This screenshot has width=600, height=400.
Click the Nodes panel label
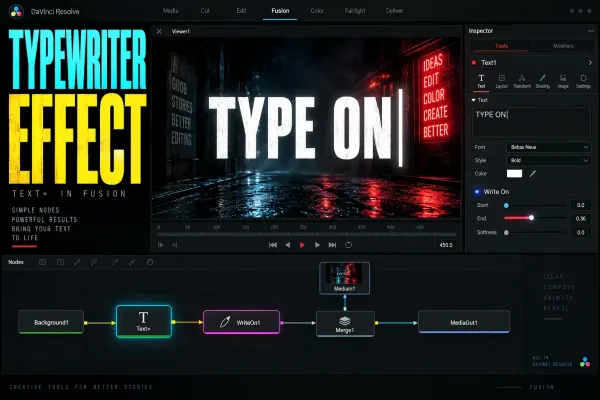click(x=16, y=262)
